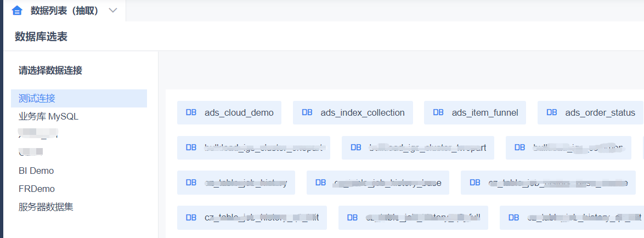Pick the ads_cloud_demo table name
The image size is (644, 238).
click(x=239, y=112)
